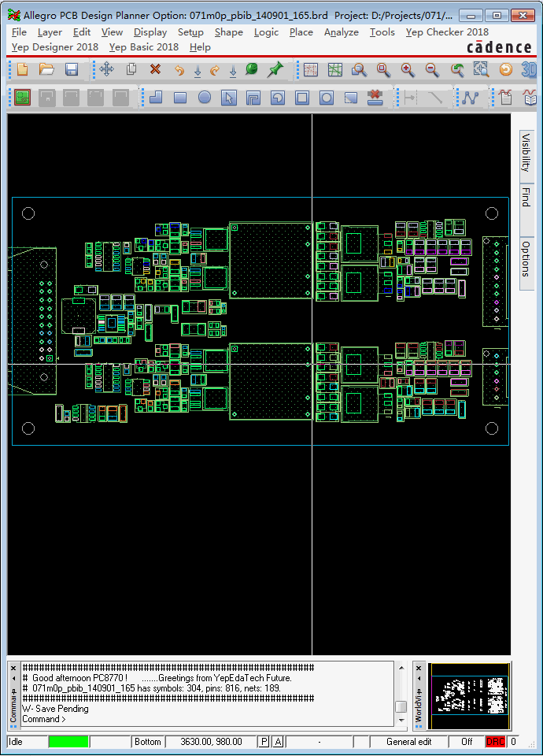Image resolution: width=543 pixels, height=756 pixels.
Task: Click the Zoom Out minus magnifier
Action: pos(432,70)
